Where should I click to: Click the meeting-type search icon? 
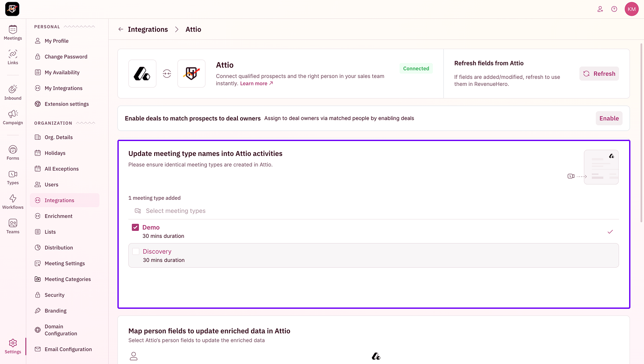click(x=138, y=211)
